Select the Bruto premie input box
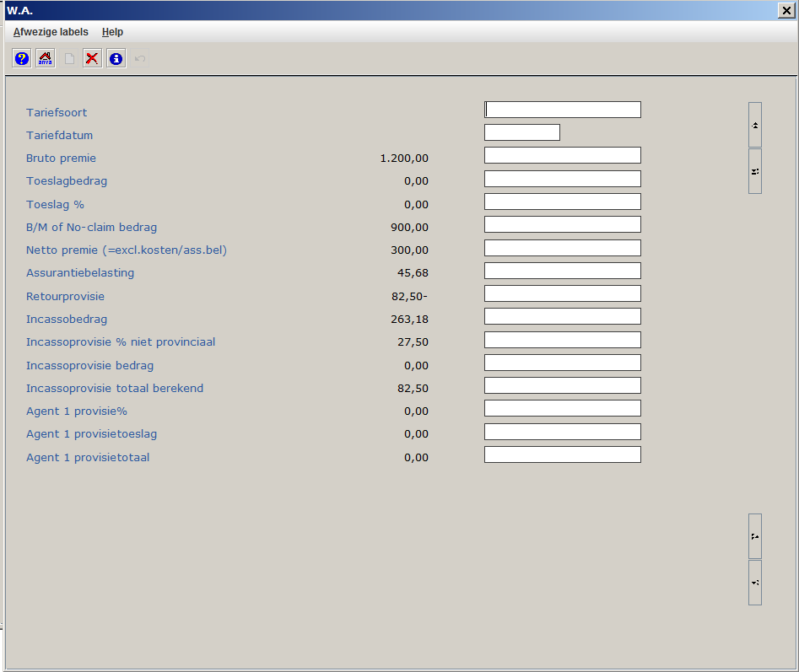Viewport: 799px width, 672px height. coord(562,155)
